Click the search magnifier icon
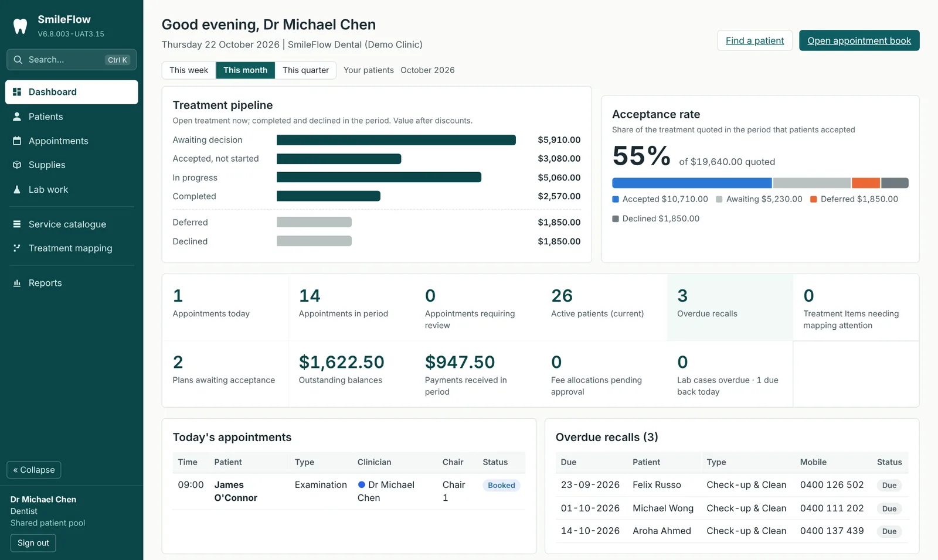This screenshot has width=938, height=560. [18, 60]
